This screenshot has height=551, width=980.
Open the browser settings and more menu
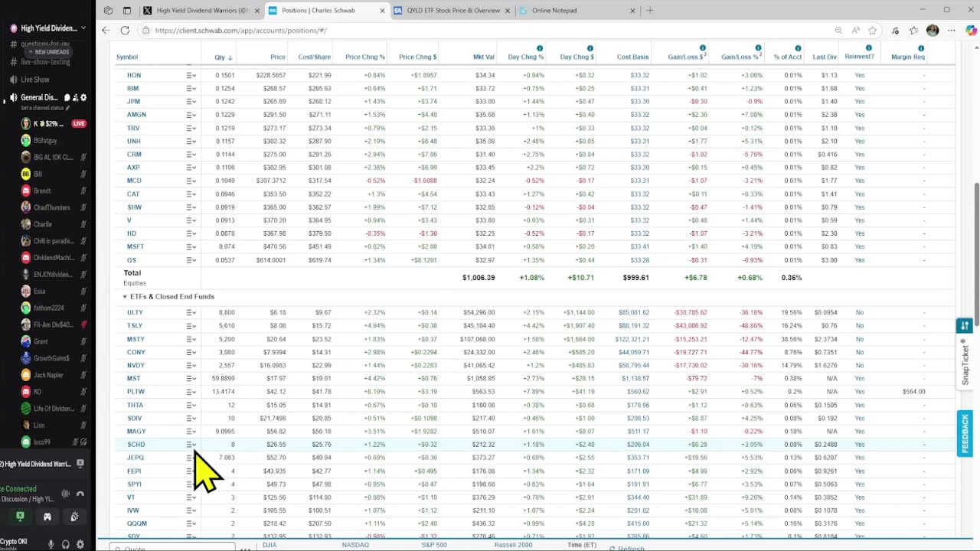pyautogui.click(x=952, y=31)
